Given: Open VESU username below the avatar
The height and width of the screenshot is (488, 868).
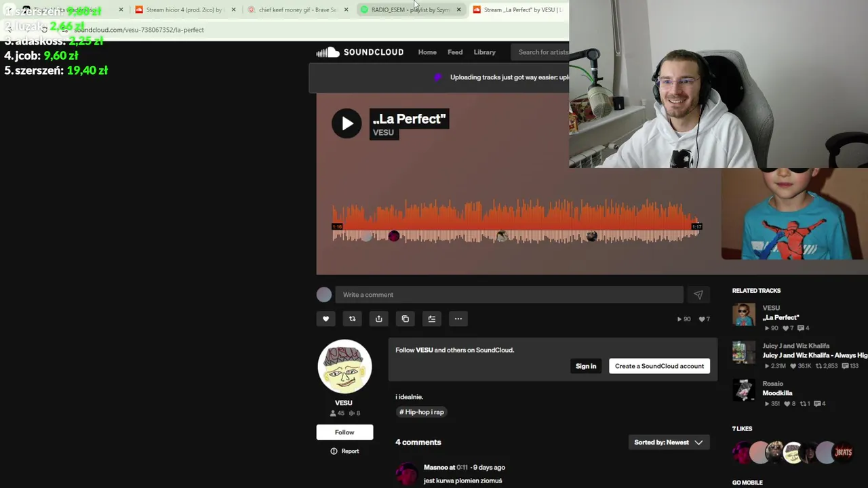Looking at the screenshot, I should click(x=344, y=403).
